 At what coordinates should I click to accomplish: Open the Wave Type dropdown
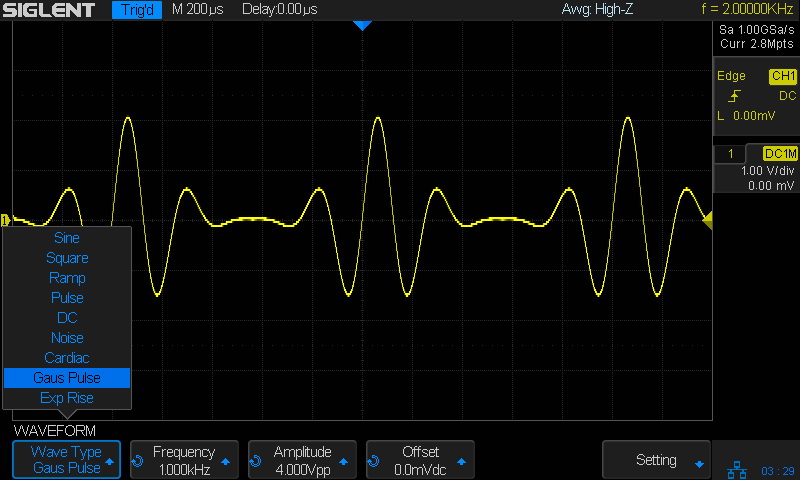tap(66, 460)
